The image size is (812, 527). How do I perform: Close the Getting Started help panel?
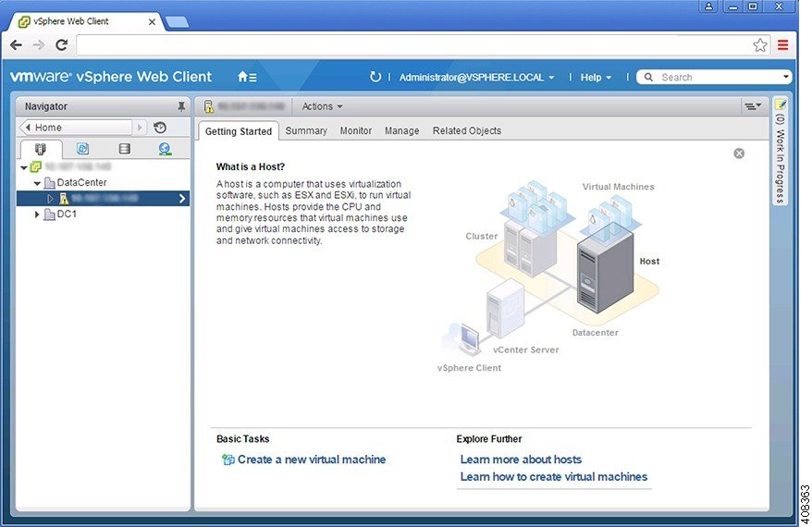click(739, 153)
